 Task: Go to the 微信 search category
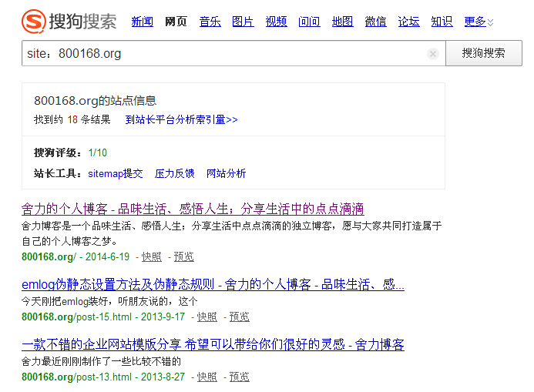click(x=375, y=22)
